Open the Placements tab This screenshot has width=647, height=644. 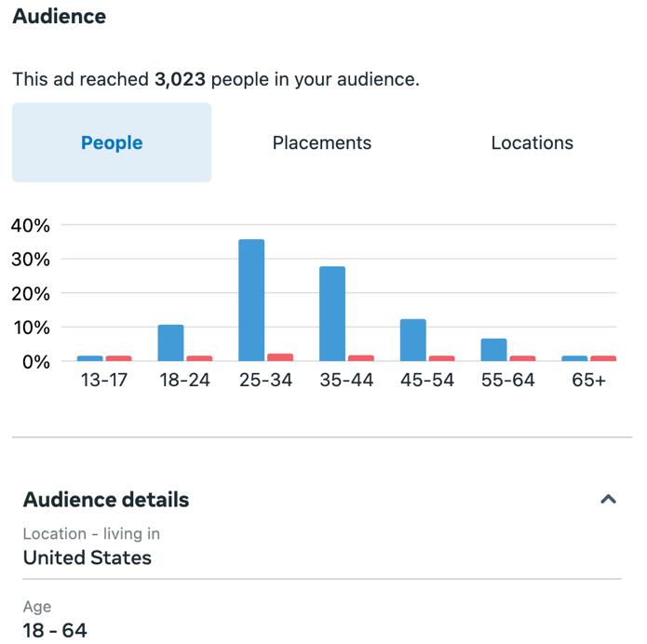pyautogui.click(x=322, y=142)
